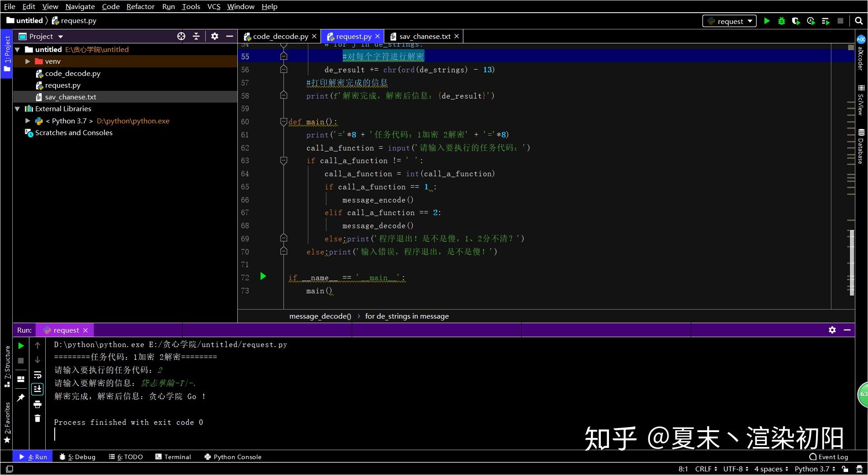Print console output using the printer icon

click(x=38, y=404)
